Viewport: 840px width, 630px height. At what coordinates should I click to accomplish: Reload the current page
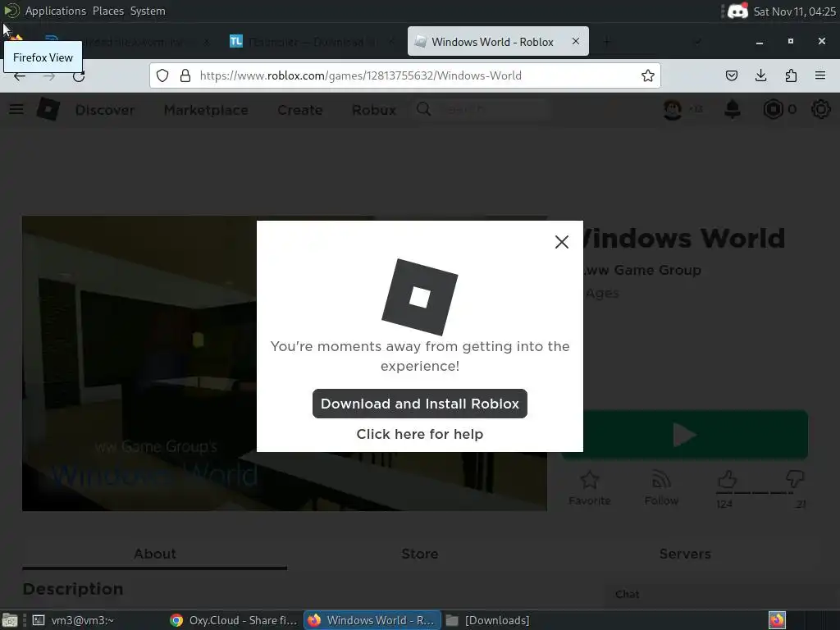coord(79,76)
